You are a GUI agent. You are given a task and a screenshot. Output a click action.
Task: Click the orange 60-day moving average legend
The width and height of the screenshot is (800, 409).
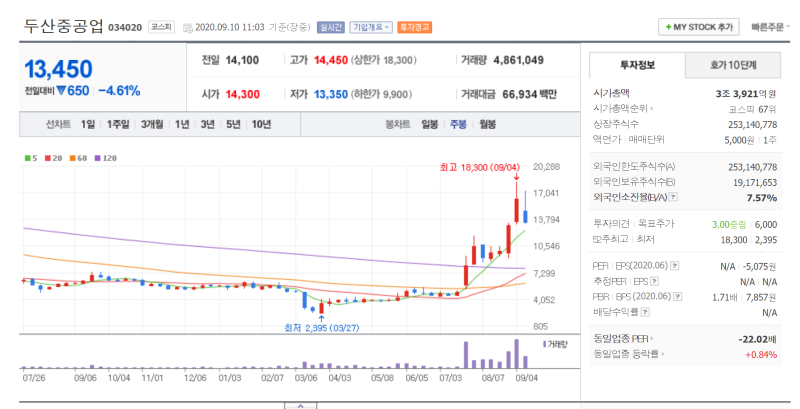click(78, 158)
